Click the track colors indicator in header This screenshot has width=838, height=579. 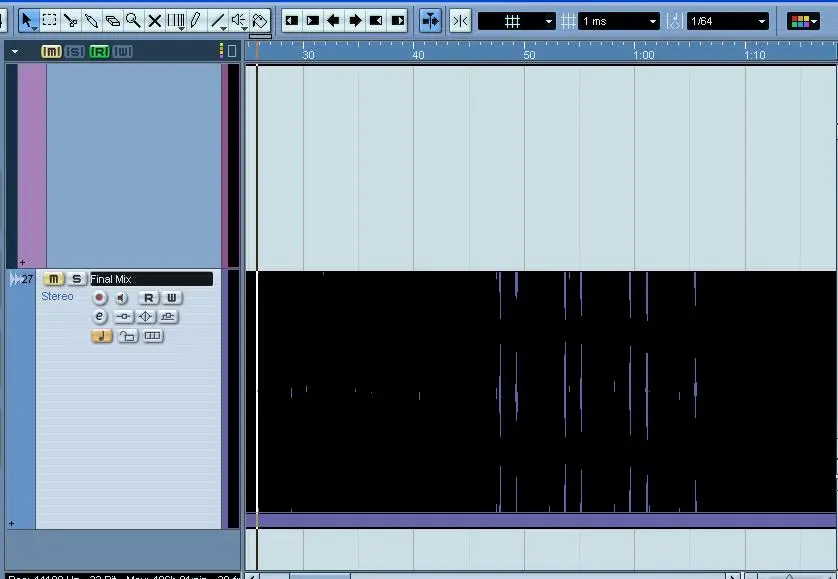221,51
